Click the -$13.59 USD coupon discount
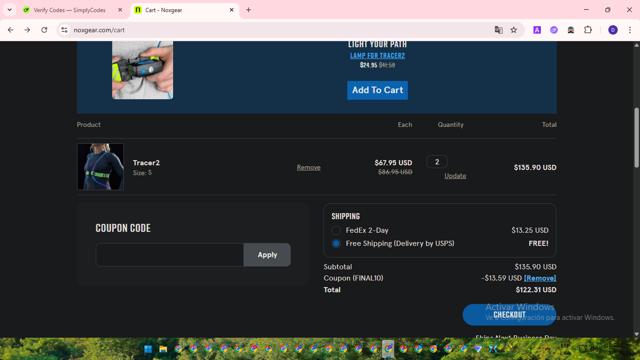The image size is (640, 360). pos(501,278)
